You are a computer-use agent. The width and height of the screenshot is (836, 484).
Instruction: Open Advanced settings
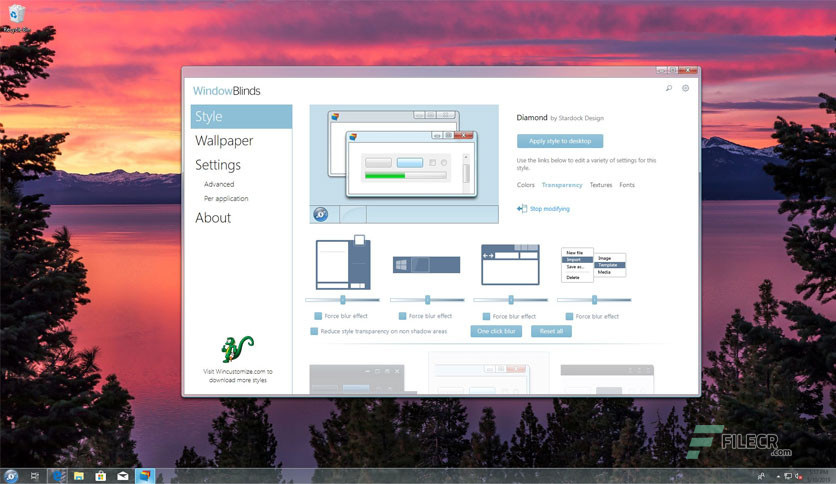pos(219,184)
